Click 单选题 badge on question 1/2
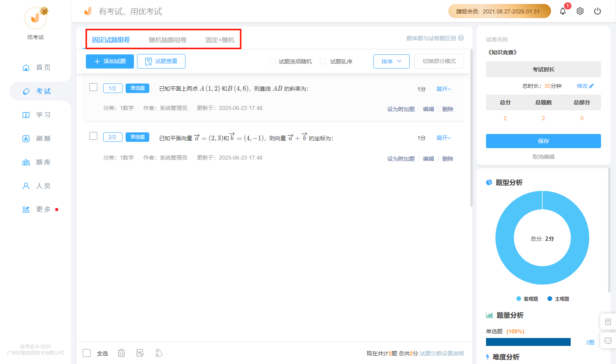616x364 pixels. (137, 88)
